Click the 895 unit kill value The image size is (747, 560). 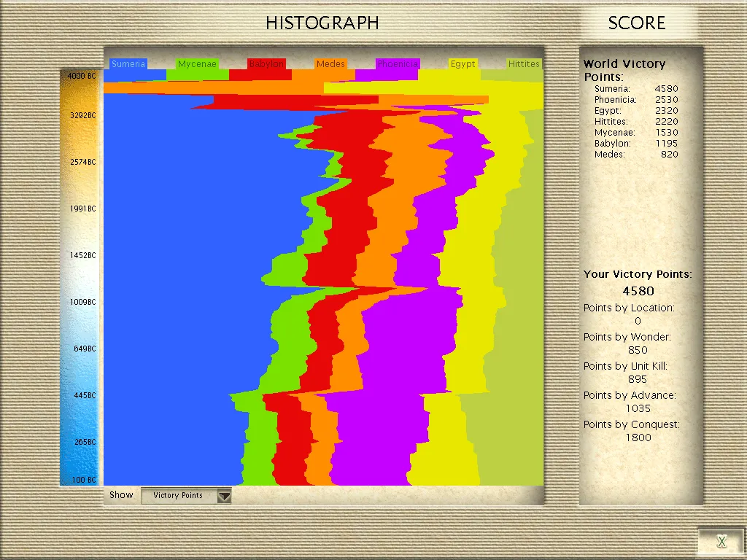[638, 379]
